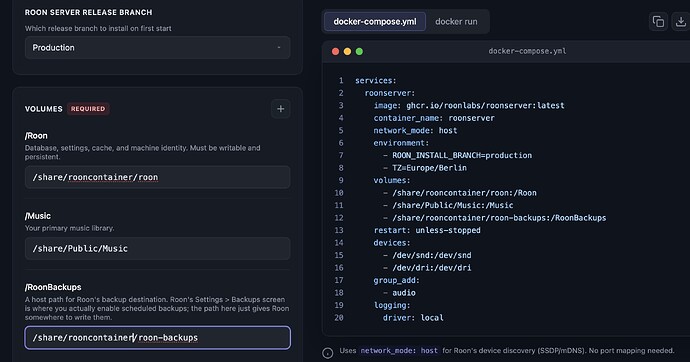Click the roon-backups:/RoonBackups code line
This screenshot has width=690, height=362.
point(495,218)
